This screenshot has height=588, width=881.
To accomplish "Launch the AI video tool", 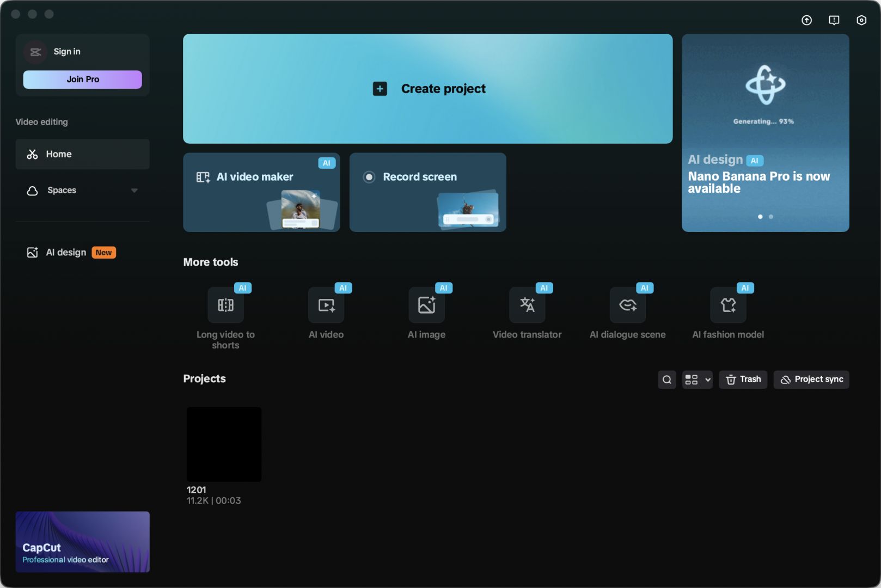I will pyautogui.click(x=326, y=305).
